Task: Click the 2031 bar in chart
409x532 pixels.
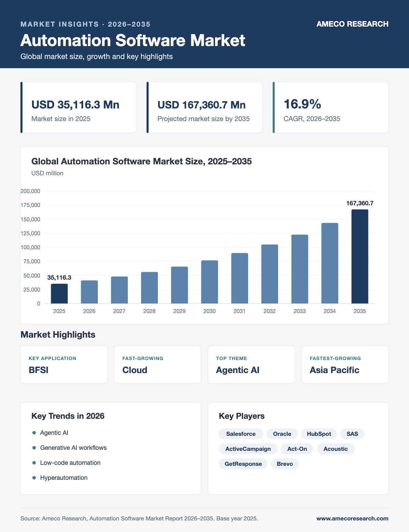Action: pyautogui.click(x=240, y=278)
